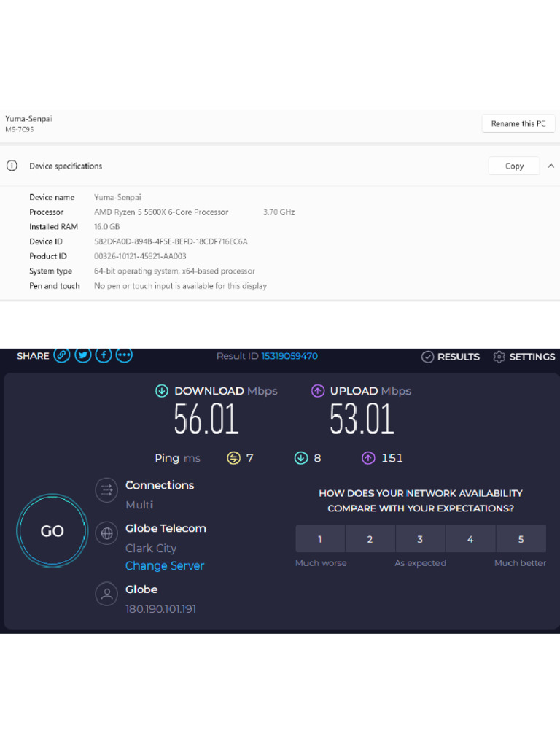Rename this PC
The height and width of the screenshot is (747, 560).
pyautogui.click(x=518, y=124)
